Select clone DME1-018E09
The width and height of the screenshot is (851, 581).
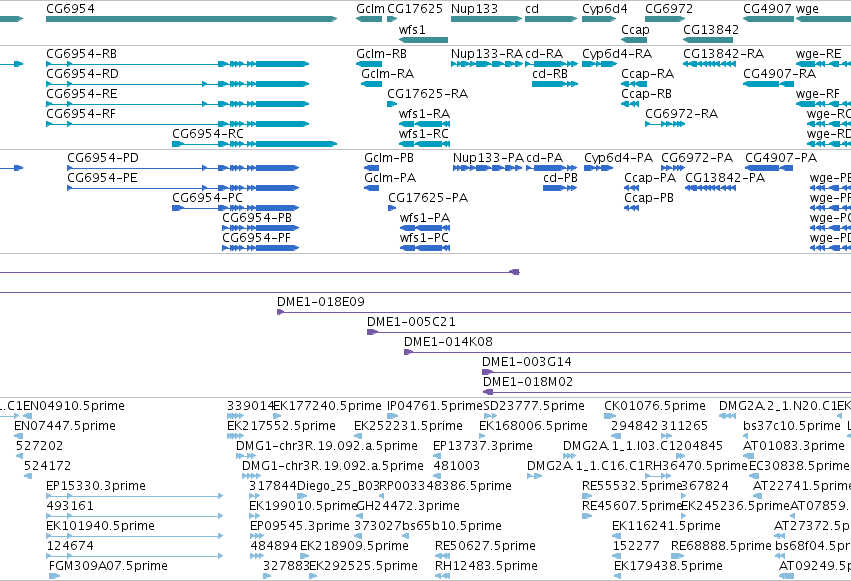coord(321,302)
